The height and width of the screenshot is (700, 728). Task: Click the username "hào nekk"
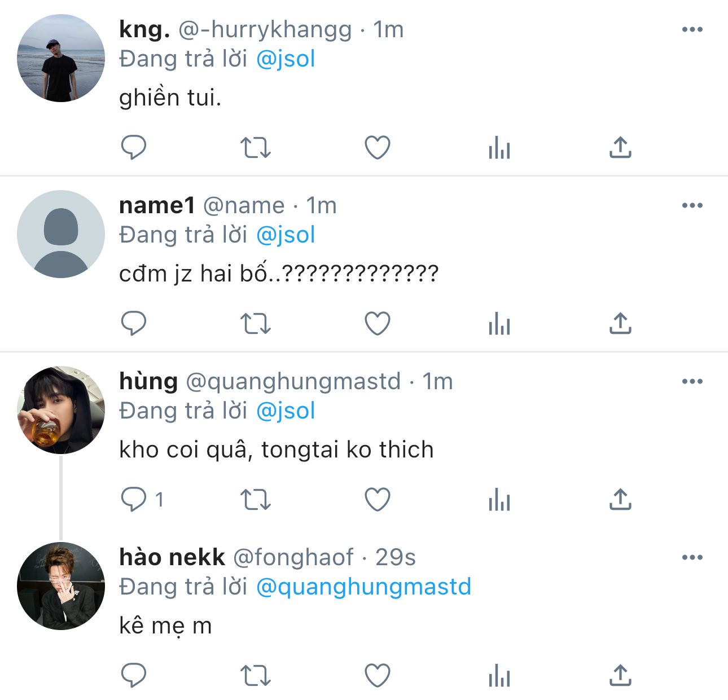pos(172,557)
